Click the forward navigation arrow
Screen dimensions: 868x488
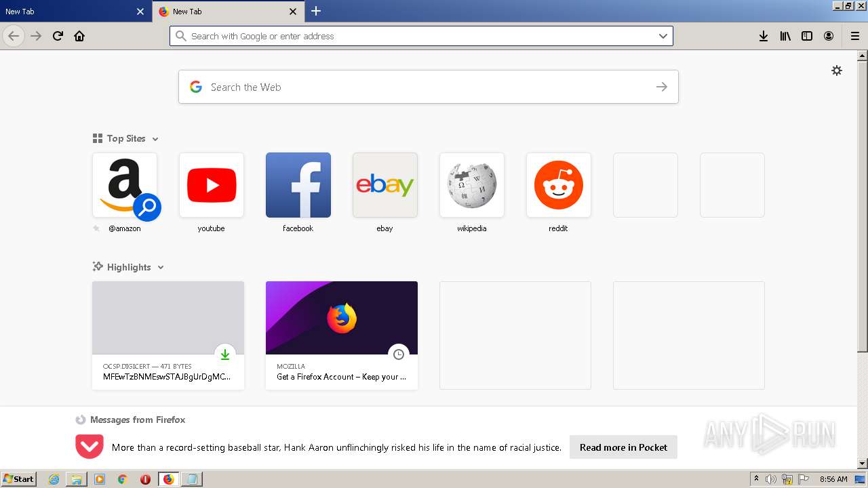[36, 36]
